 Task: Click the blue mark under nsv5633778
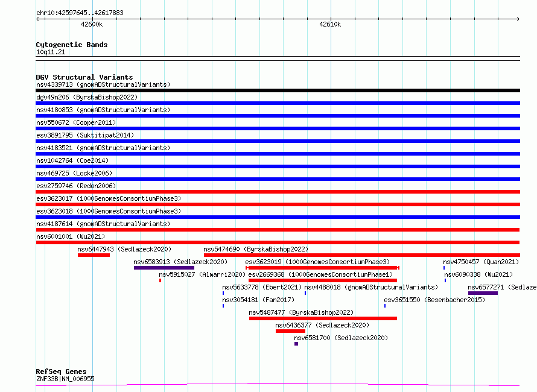coord(223,293)
